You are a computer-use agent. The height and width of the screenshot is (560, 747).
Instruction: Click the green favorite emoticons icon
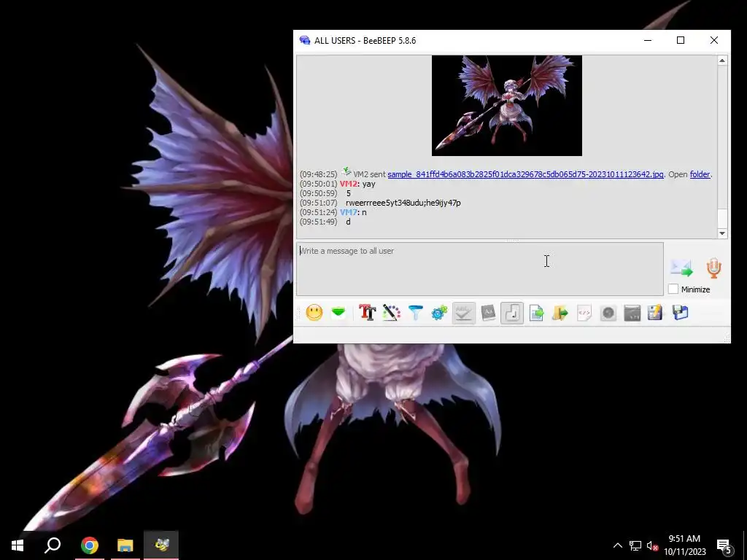pyautogui.click(x=338, y=313)
